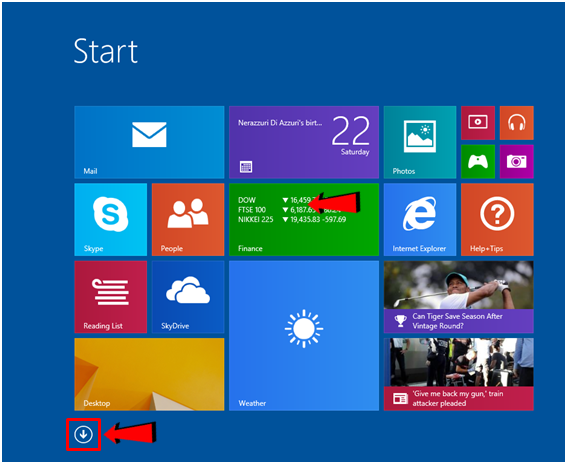Open the People tile

188,219
